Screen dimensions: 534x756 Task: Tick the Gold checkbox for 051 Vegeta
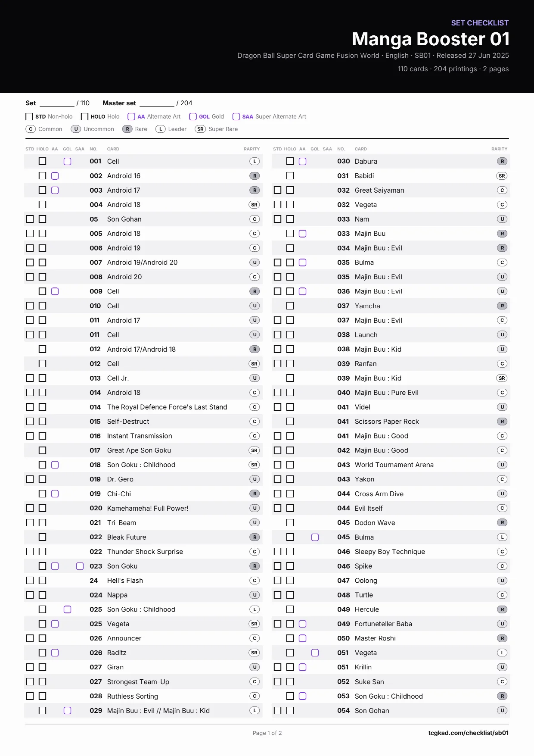pyautogui.click(x=315, y=653)
